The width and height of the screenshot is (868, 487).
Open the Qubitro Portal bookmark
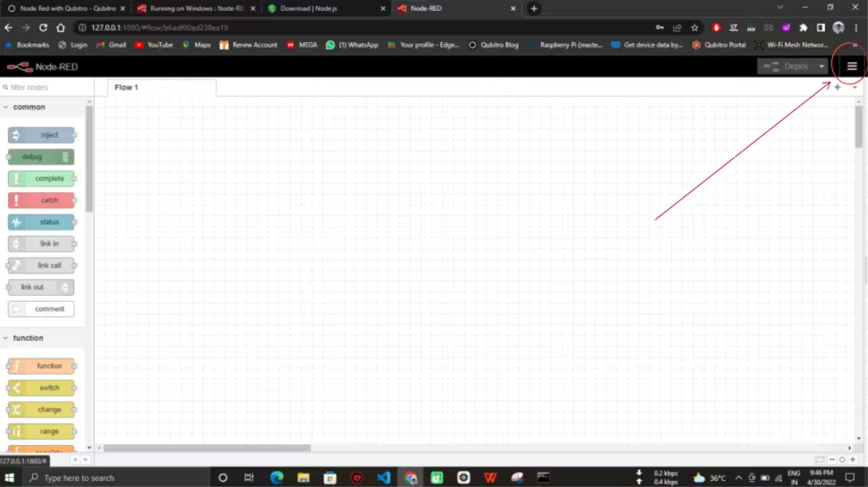pyautogui.click(x=719, y=45)
